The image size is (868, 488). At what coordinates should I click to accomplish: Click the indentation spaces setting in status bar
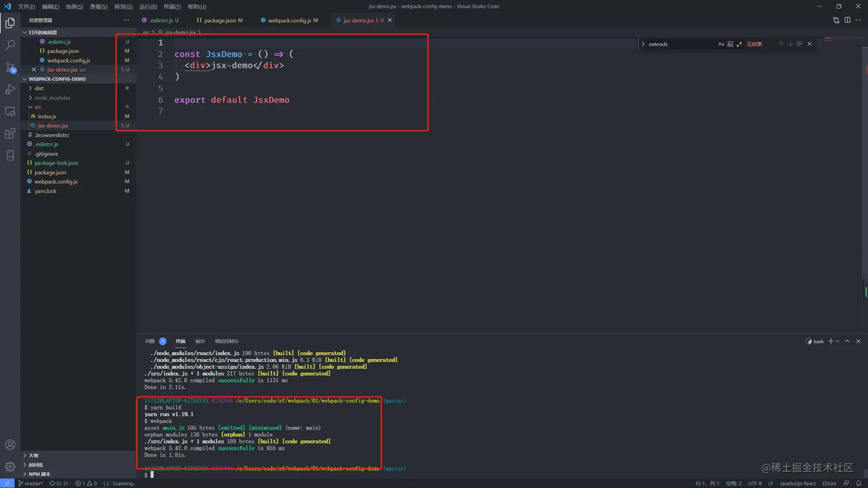734,483
